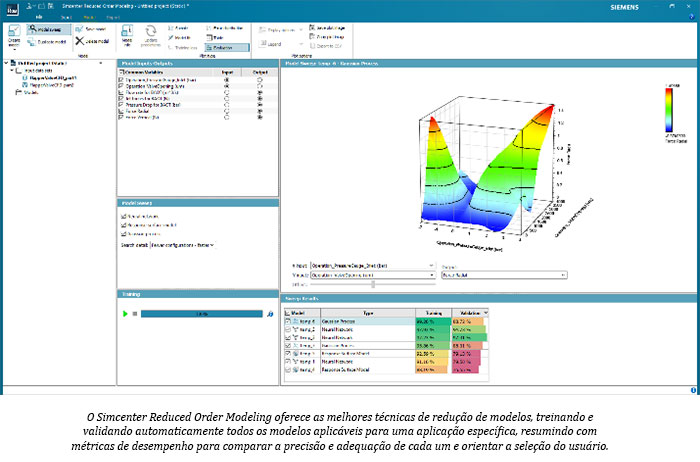This screenshot has height=462, width=700.
Task: Select the Evaluation plot button
Action: click(227, 47)
